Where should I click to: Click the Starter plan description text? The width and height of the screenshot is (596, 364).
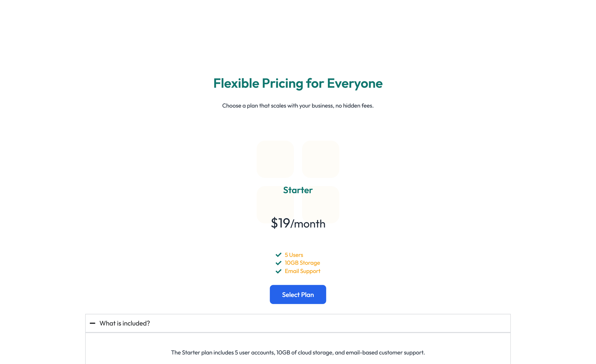click(x=298, y=352)
